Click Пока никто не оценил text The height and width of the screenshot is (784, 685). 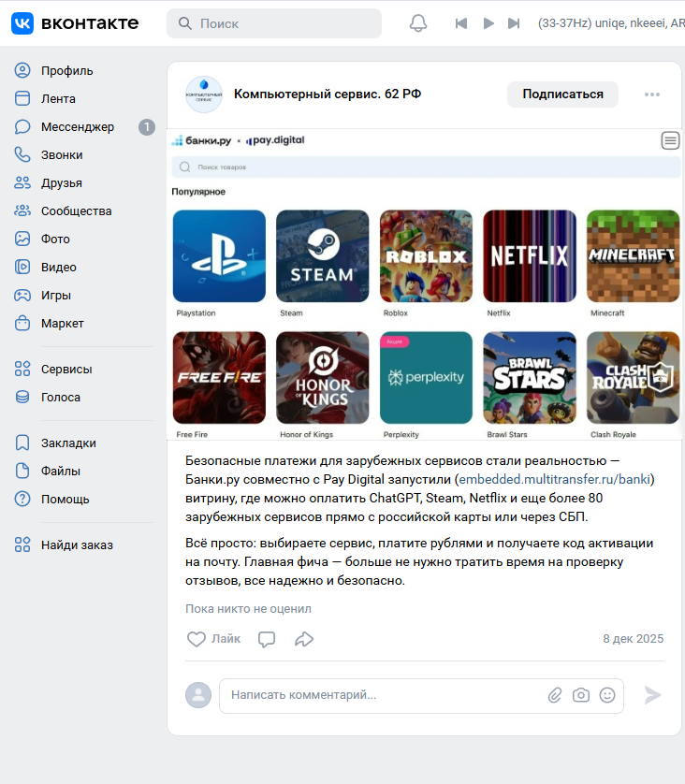(x=248, y=608)
